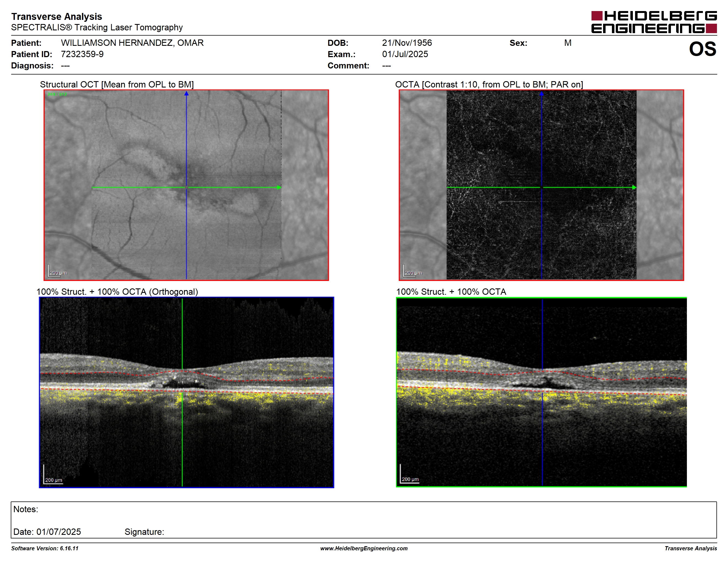Select Patient ID value 7232359-9
Image resolution: width=728 pixels, height=563 pixels.
tap(82, 54)
